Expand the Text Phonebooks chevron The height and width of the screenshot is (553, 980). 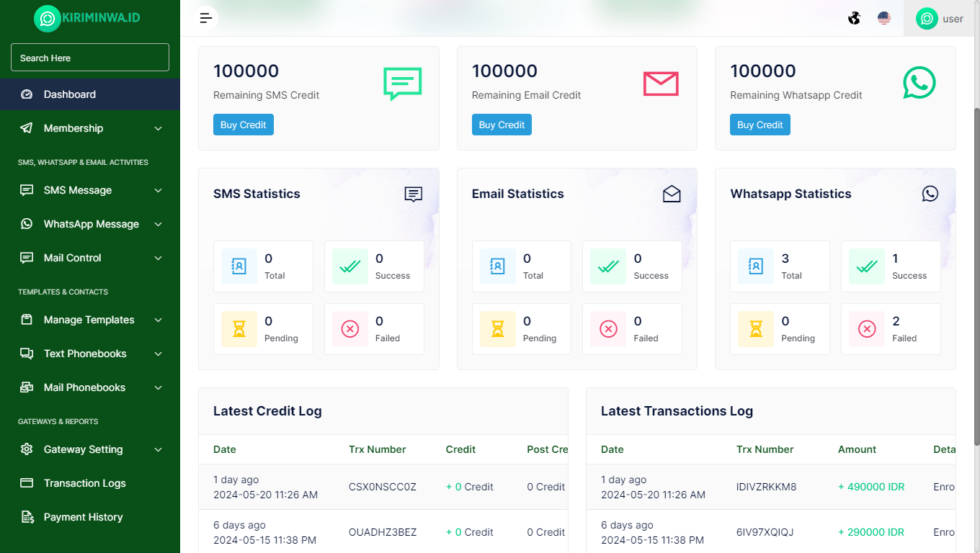click(x=159, y=354)
